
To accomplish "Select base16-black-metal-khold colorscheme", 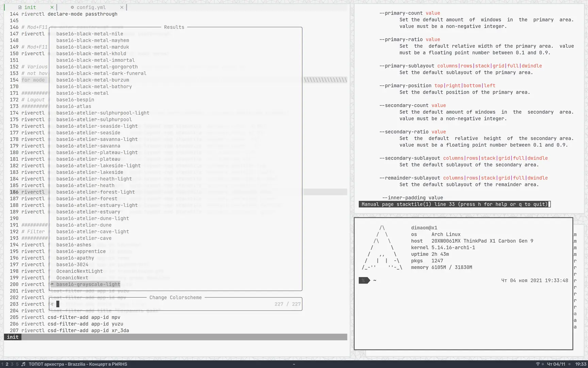I will tap(91, 53).
